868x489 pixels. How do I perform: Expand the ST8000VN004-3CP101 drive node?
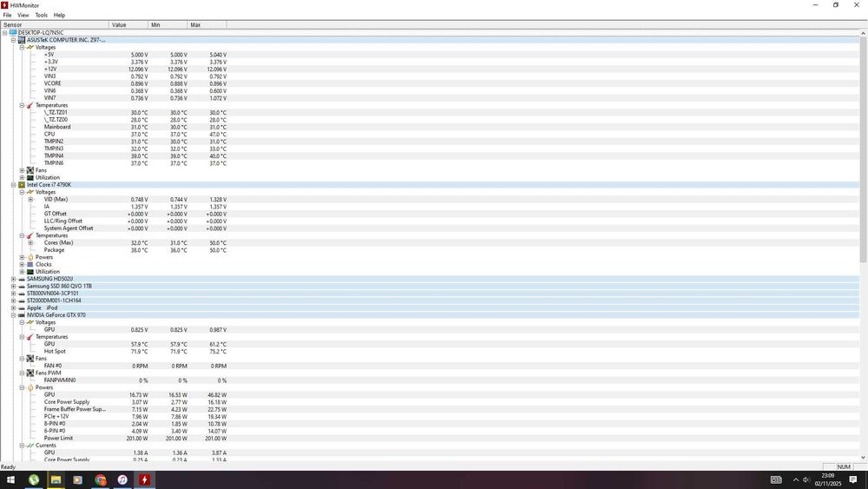pyautogui.click(x=13, y=294)
